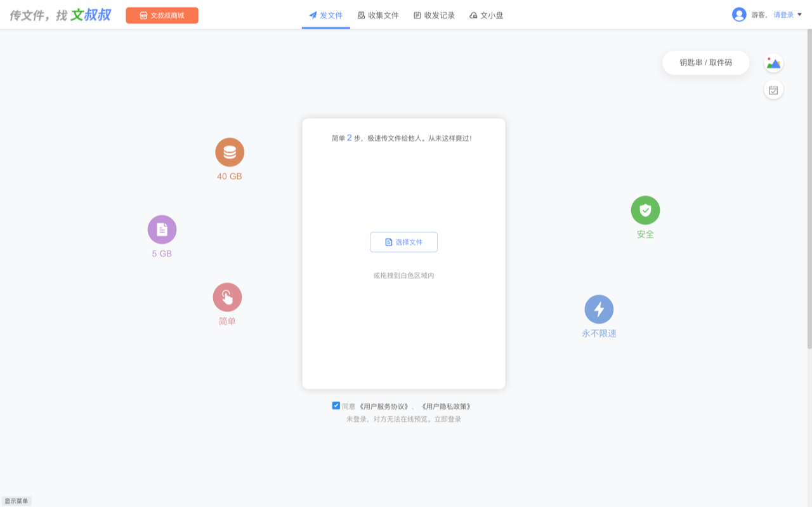
Task: Uncheck the 同意 agreement checkbox
Action: coord(336,405)
